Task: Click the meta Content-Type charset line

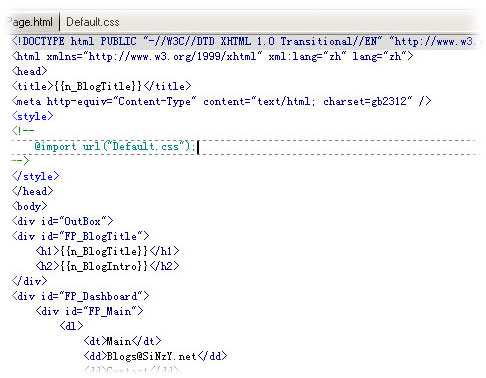Action: pyautogui.click(x=221, y=101)
